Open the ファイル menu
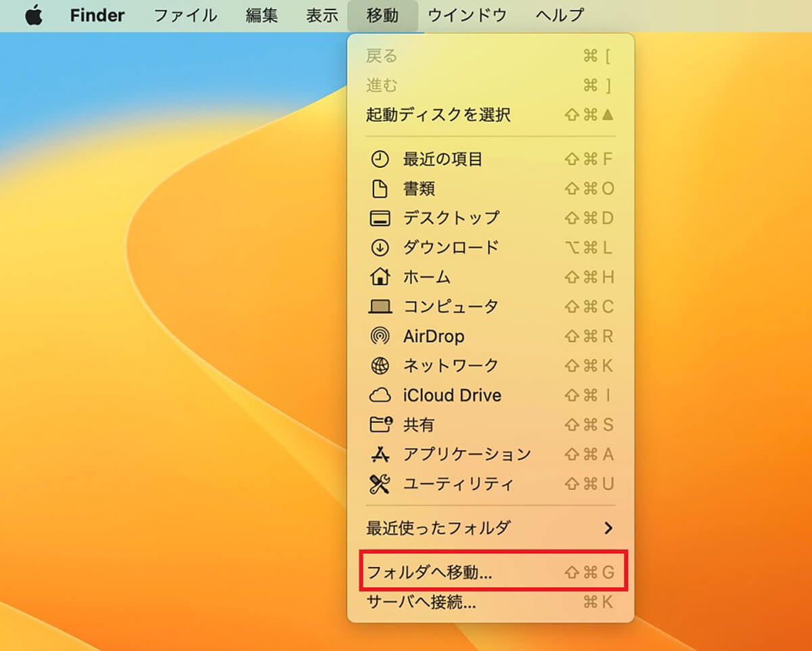 pyautogui.click(x=185, y=16)
